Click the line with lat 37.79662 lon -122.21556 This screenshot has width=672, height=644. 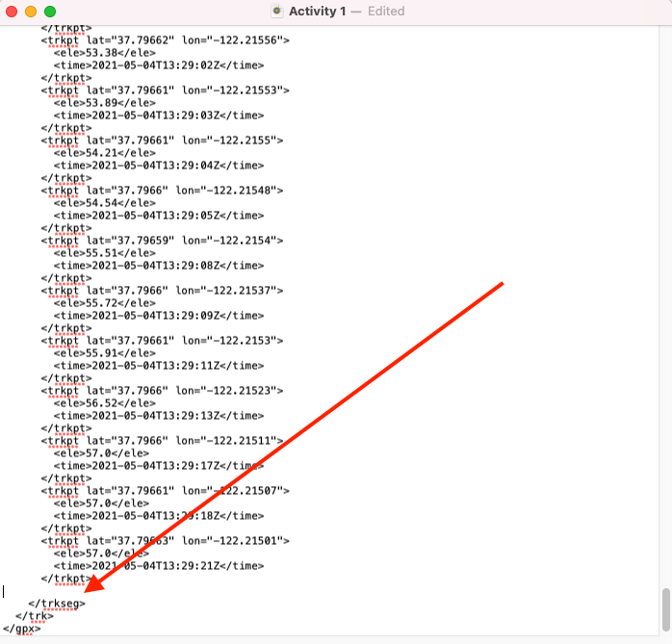[165, 40]
